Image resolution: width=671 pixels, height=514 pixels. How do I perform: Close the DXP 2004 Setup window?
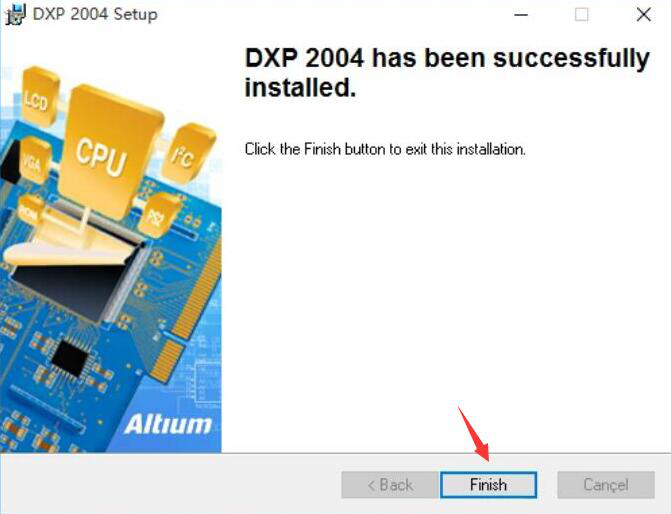tap(643, 15)
